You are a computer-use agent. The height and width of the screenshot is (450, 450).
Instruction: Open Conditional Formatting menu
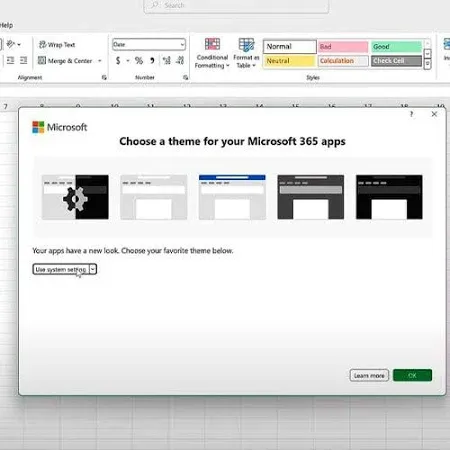[x=212, y=53]
